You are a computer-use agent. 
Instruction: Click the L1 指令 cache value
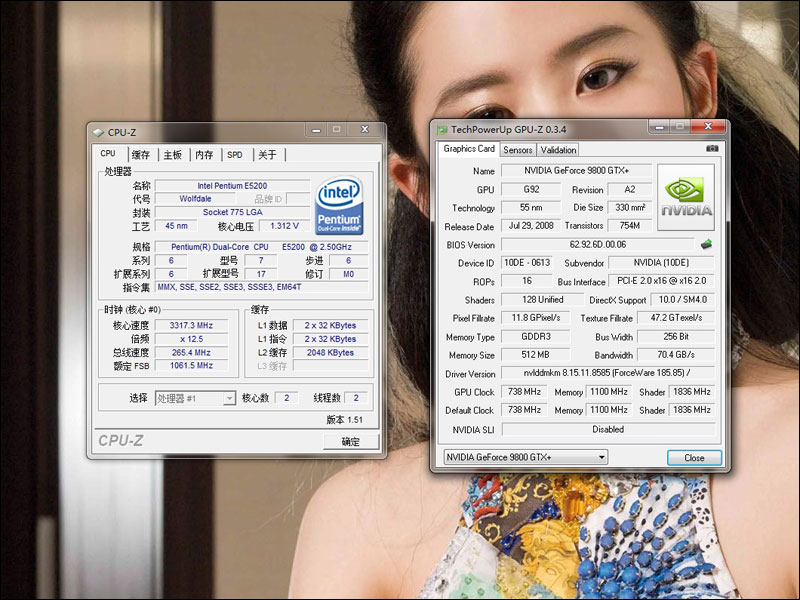point(330,339)
